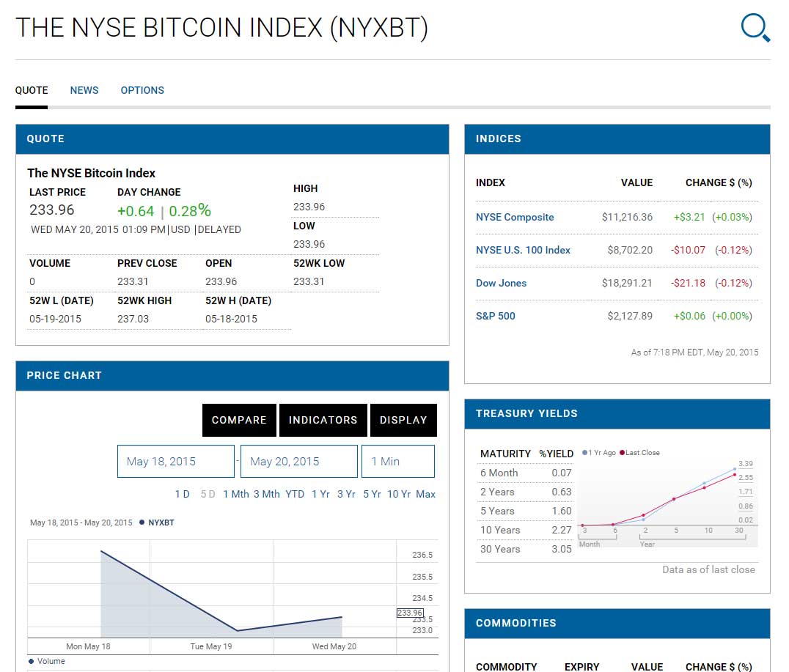Edit the May 18, 2015 start date field
The image size is (789, 672).
click(175, 461)
